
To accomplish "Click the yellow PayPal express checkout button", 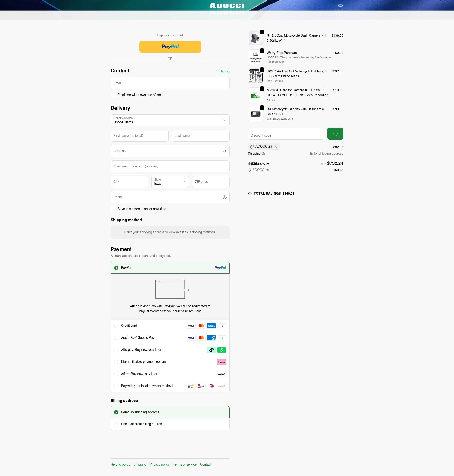I will point(170,47).
